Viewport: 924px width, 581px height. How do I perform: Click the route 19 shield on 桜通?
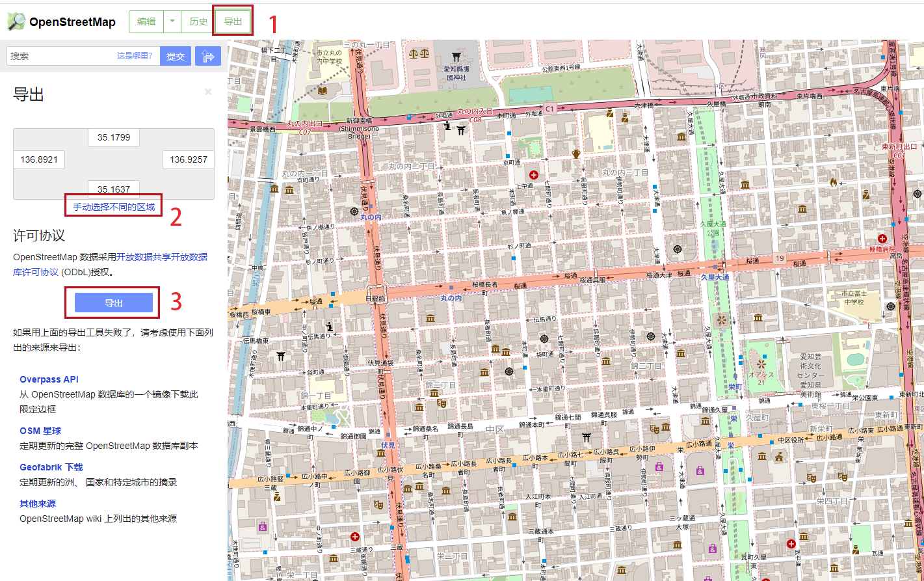780,259
